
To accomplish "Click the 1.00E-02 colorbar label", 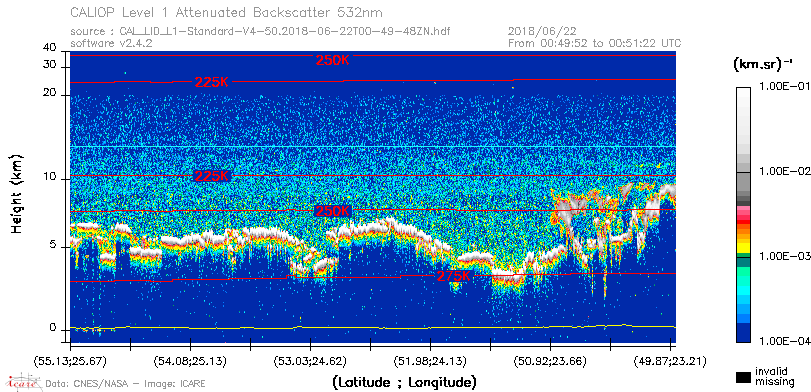I will click(782, 172).
